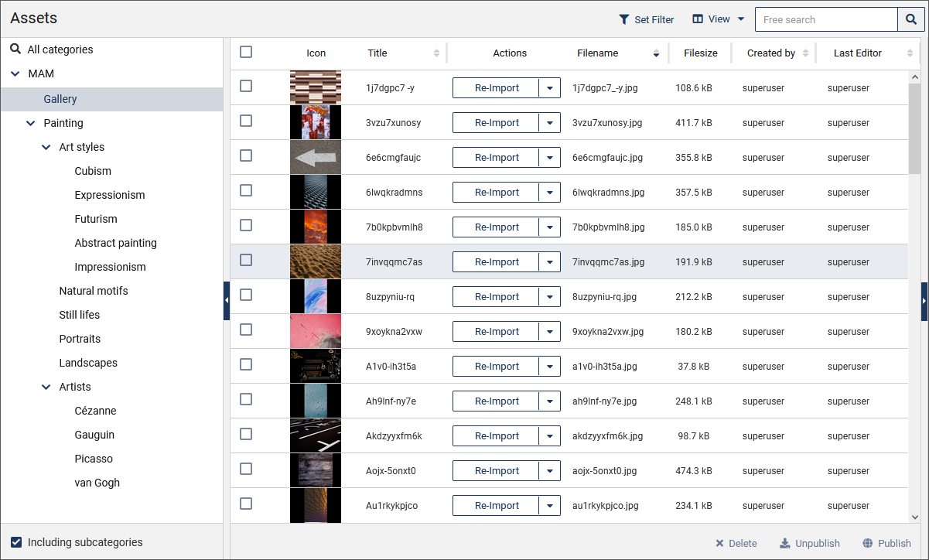
Task: Click Re-Import for Aojx-5onxt0
Action: coord(496,471)
